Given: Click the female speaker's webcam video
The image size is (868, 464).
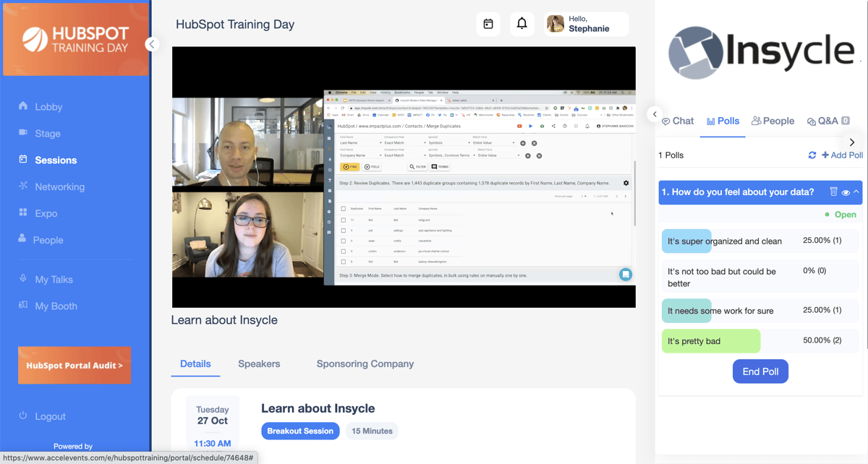Looking at the screenshot, I should pyautogui.click(x=247, y=234).
